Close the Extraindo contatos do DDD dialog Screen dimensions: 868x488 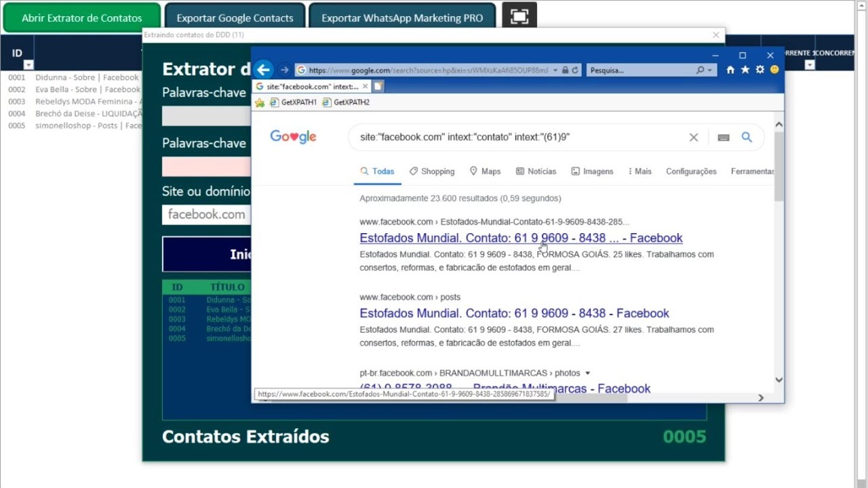716,35
